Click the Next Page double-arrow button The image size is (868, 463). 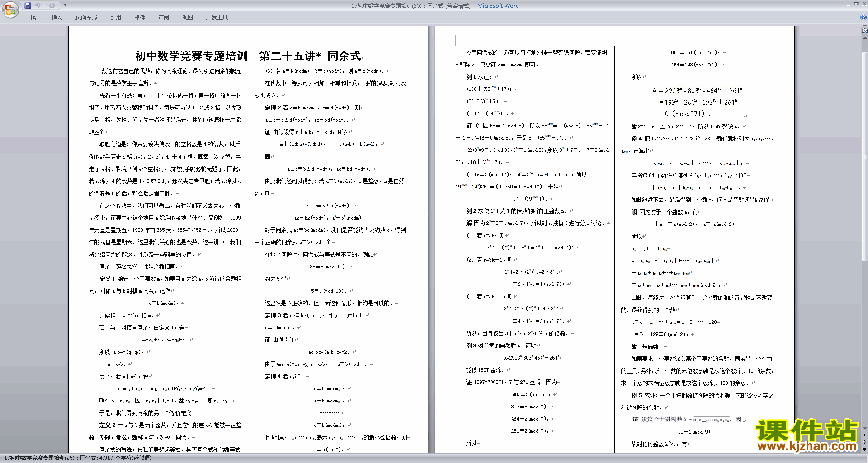pos(865,449)
